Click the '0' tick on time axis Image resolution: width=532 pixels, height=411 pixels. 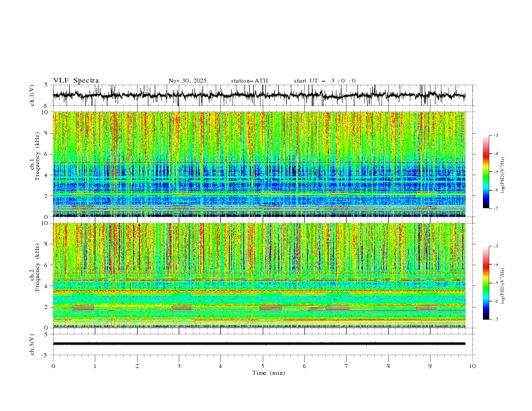pyautogui.click(x=53, y=366)
